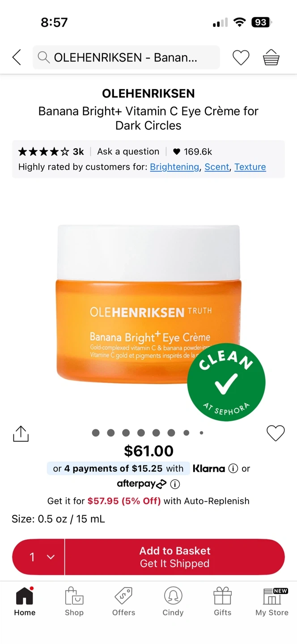This screenshot has height=644, width=297.
Task: Open the quantity dropdown
Action: click(x=38, y=557)
